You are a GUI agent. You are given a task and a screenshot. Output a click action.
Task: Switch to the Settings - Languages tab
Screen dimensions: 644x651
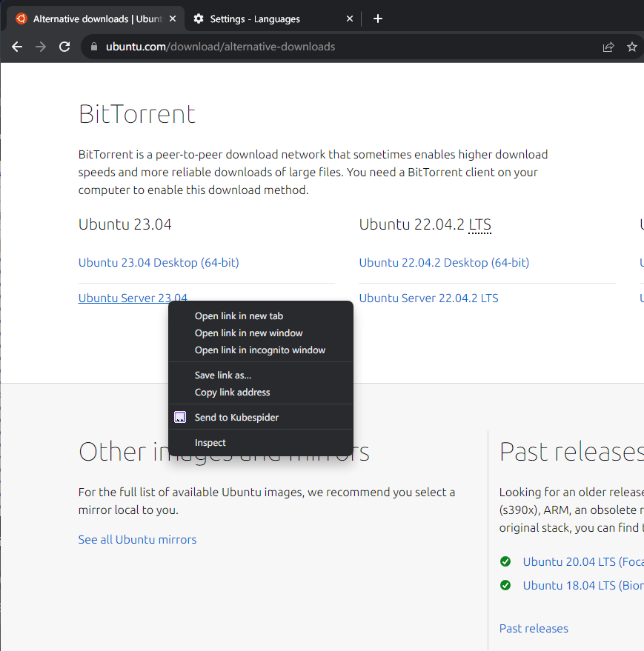(x=273, y=19)
